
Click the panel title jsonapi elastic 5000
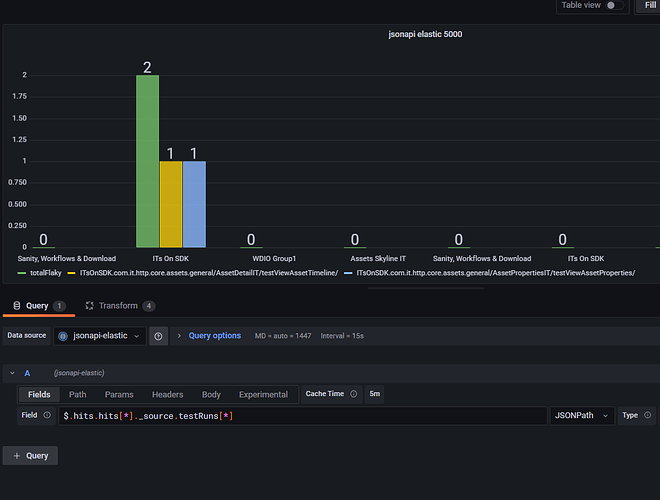[425, 34]
